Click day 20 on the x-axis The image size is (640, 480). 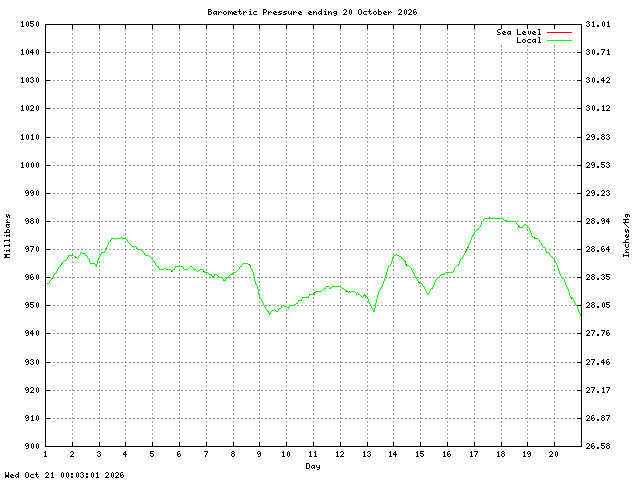point(554,454)
